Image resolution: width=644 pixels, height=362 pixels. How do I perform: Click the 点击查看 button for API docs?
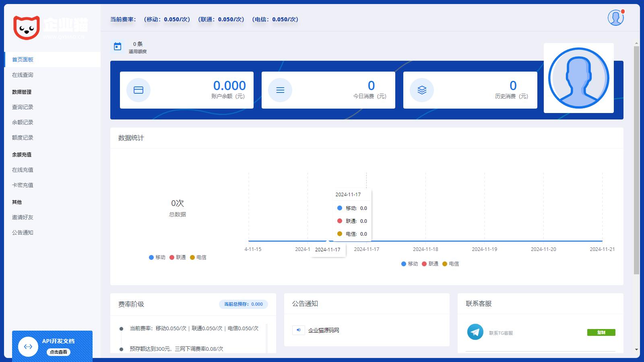click(58, 352)
